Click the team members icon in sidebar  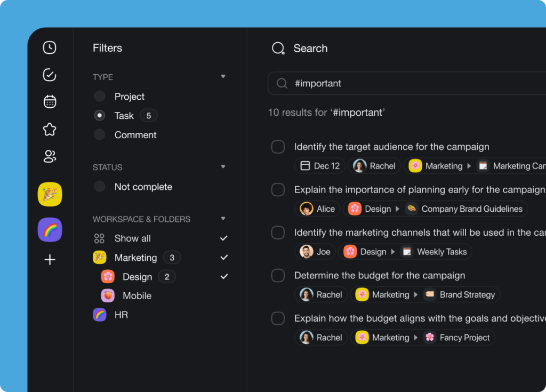point(49,156)
